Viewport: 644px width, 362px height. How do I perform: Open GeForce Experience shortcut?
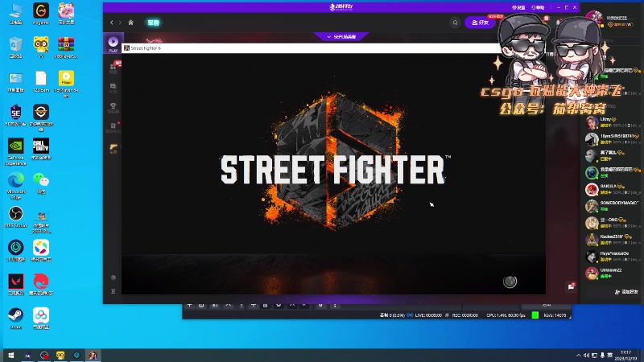click(15, 151)
